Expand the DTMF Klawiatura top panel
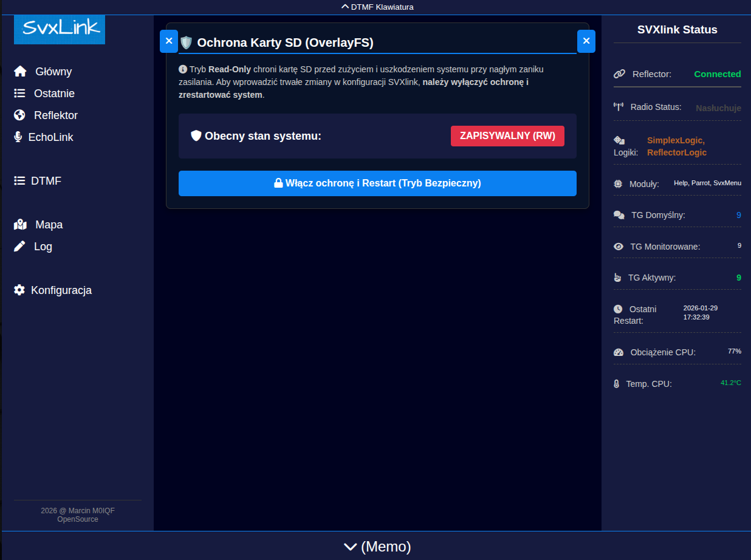Viewport: 751px width, 560px height. pyautogui.click(x=377, y=7)
